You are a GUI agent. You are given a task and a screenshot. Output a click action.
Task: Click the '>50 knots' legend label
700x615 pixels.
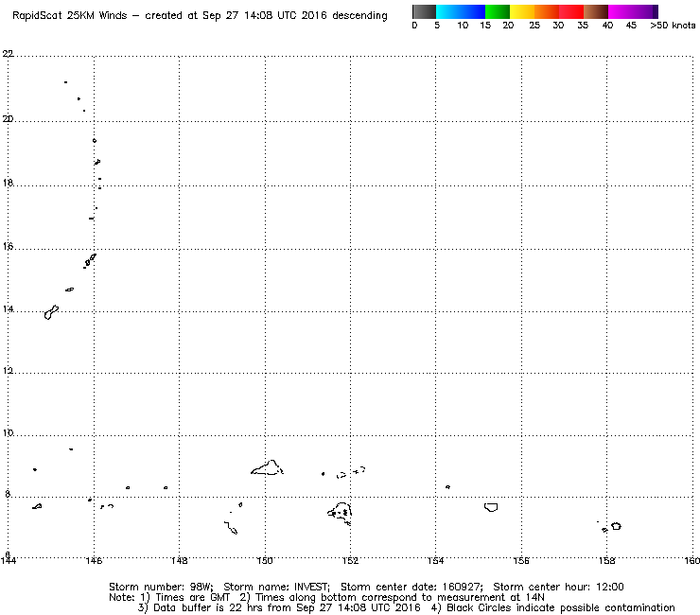point(673,26)
